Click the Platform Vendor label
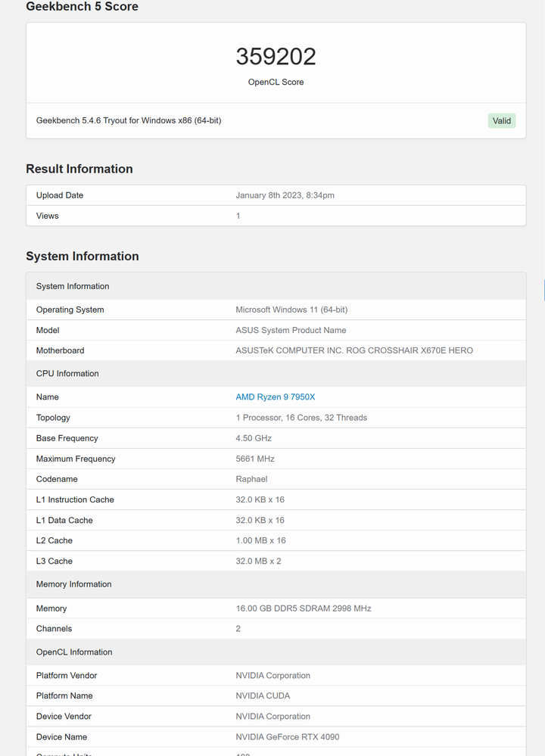Screen dimensions: 545x756 67,676
